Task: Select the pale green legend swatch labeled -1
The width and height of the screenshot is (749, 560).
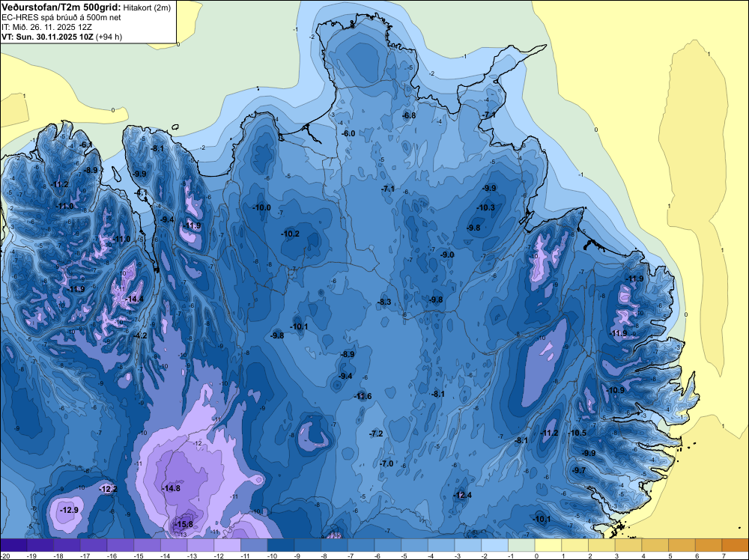Action: click(521, 545)
